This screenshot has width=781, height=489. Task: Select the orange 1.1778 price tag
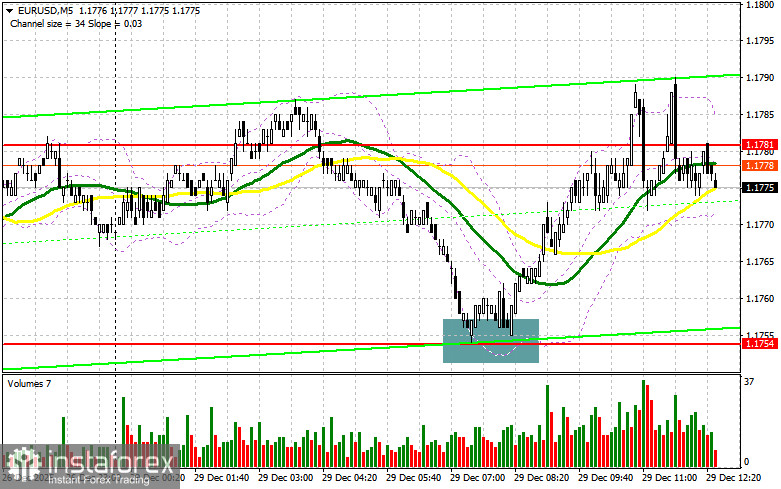pos(760,165)
